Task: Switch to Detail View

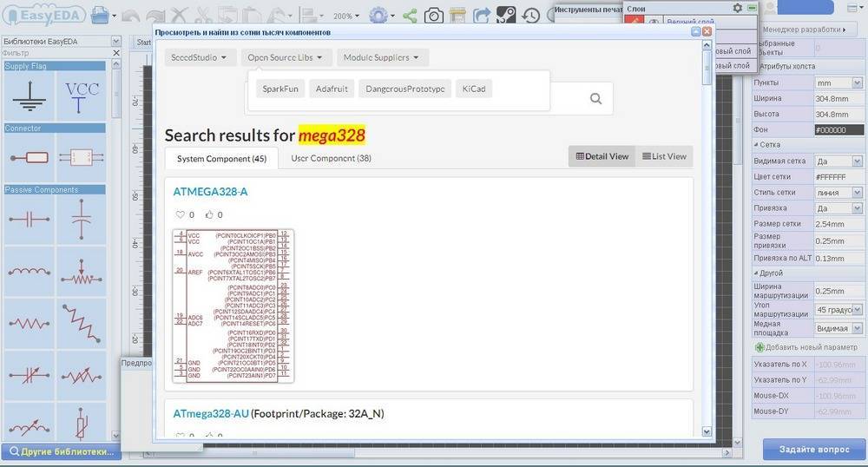Action: coord(600,156)
